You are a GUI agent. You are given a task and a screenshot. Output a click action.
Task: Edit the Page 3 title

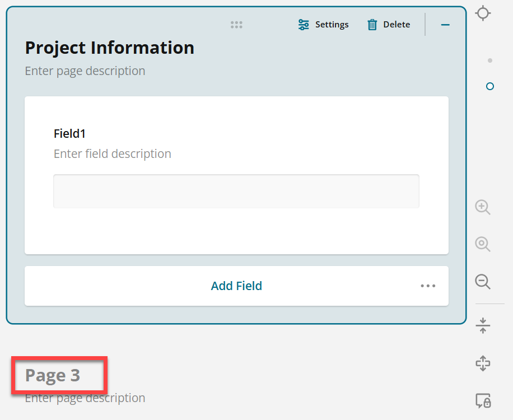click(x=53, y=375)
